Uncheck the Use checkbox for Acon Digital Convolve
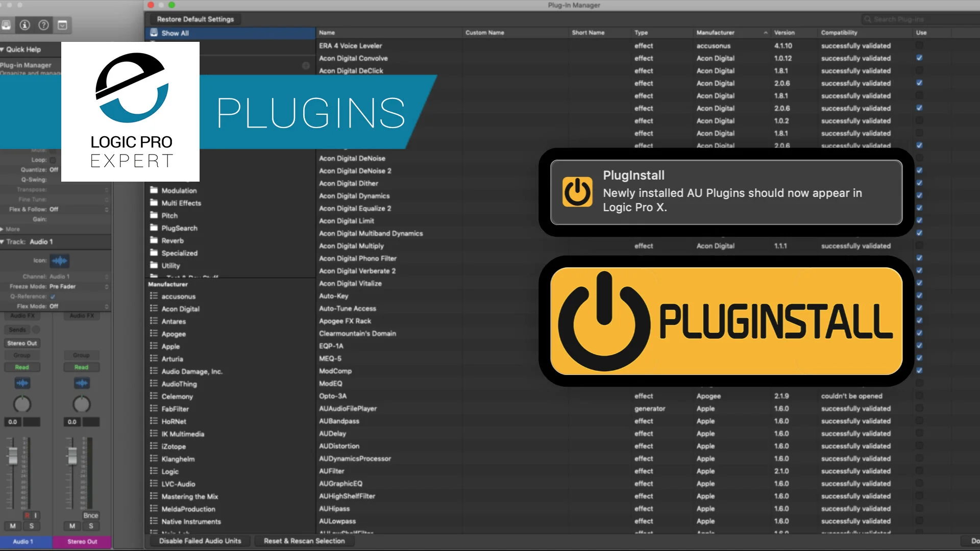 (919, 58)
